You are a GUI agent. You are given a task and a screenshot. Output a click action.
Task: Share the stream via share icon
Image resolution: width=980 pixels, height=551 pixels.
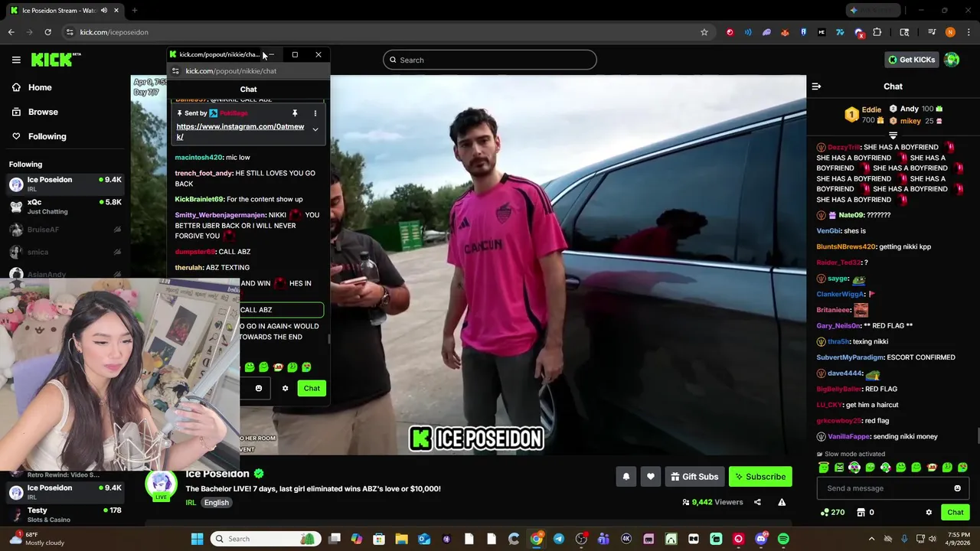pyautogui.click(x=757, y=502)
